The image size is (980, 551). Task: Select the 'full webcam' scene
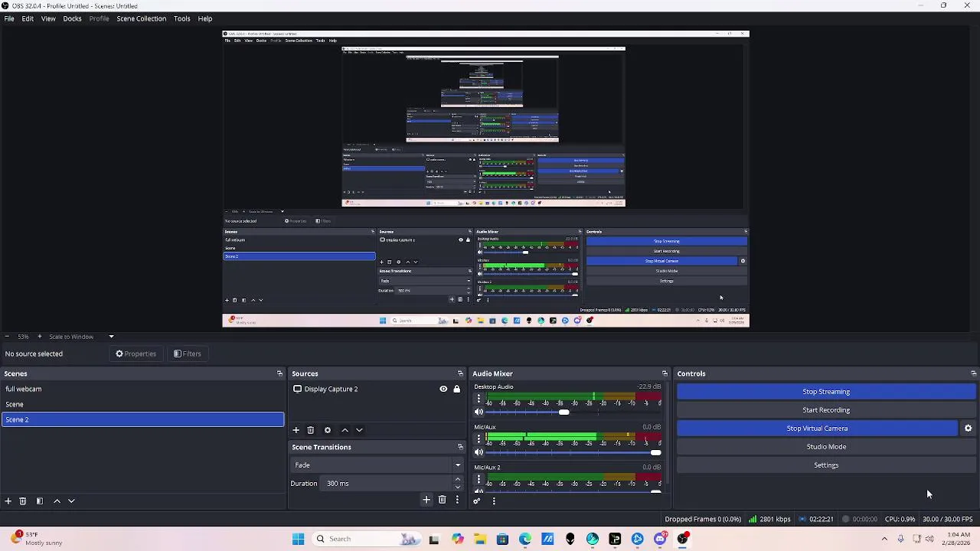coord(142,389)
